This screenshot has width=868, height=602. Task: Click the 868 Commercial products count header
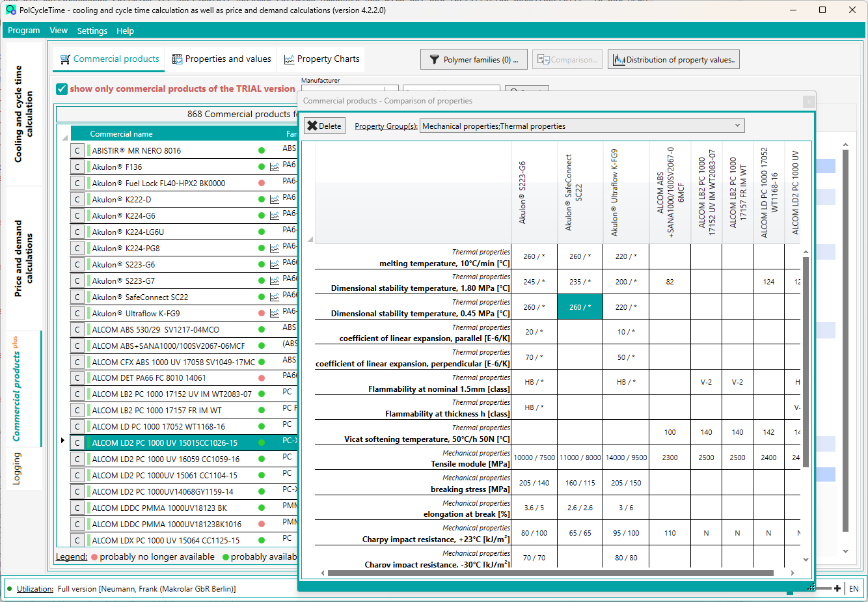coord(177,114)
